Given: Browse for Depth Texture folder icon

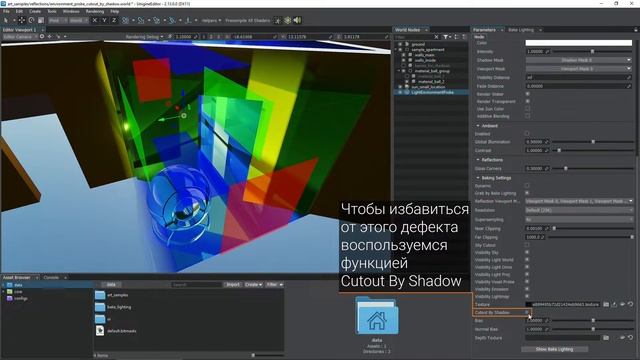Looking at the screenshot, I should pyautogui.click(x=606, y=338).
